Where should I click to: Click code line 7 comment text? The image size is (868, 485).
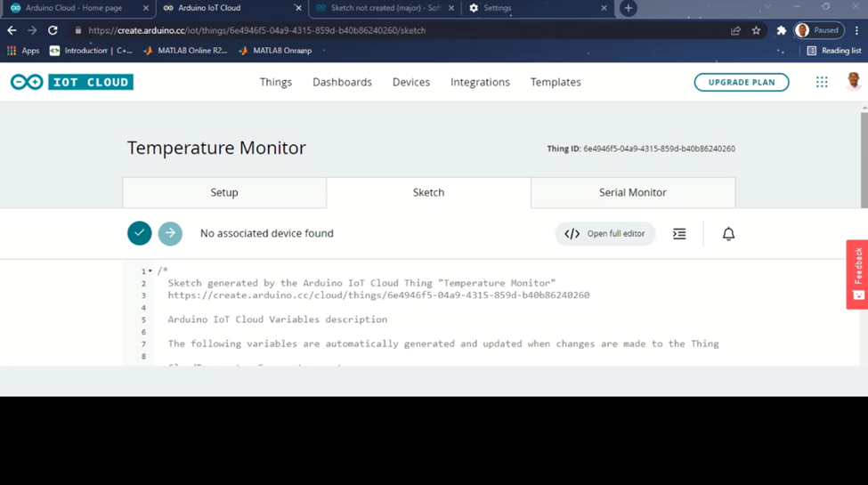(x=443, y=344)
